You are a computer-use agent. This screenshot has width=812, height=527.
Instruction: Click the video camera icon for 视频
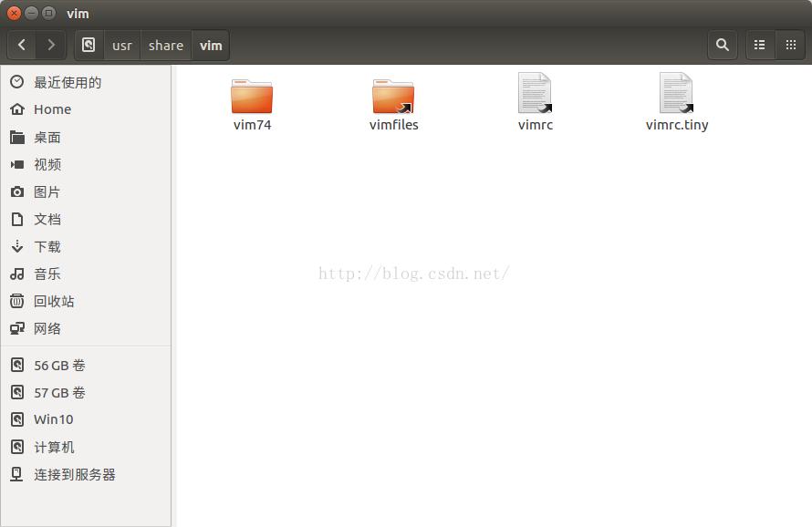tap(17, 165)
